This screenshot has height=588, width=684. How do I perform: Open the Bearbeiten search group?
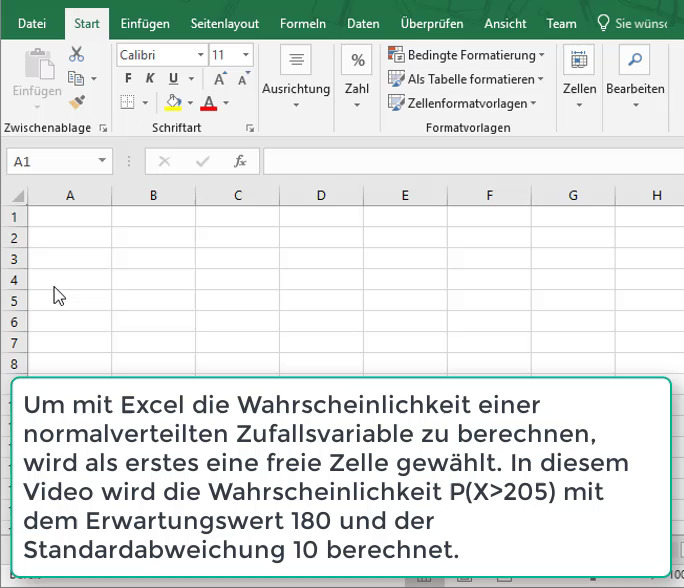pos(635,77)
